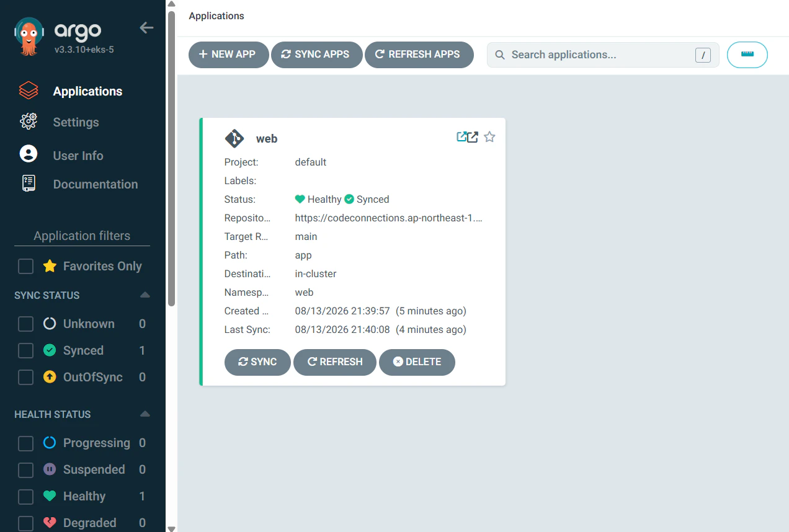Click the ruler icon view button
Viewport: 789px width, 532px height.
747,55
